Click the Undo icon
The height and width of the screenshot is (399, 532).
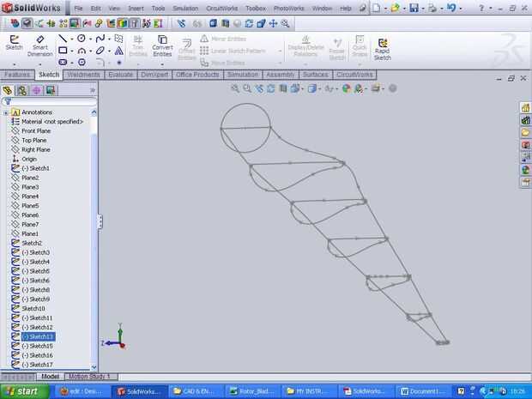pos(451,8)
